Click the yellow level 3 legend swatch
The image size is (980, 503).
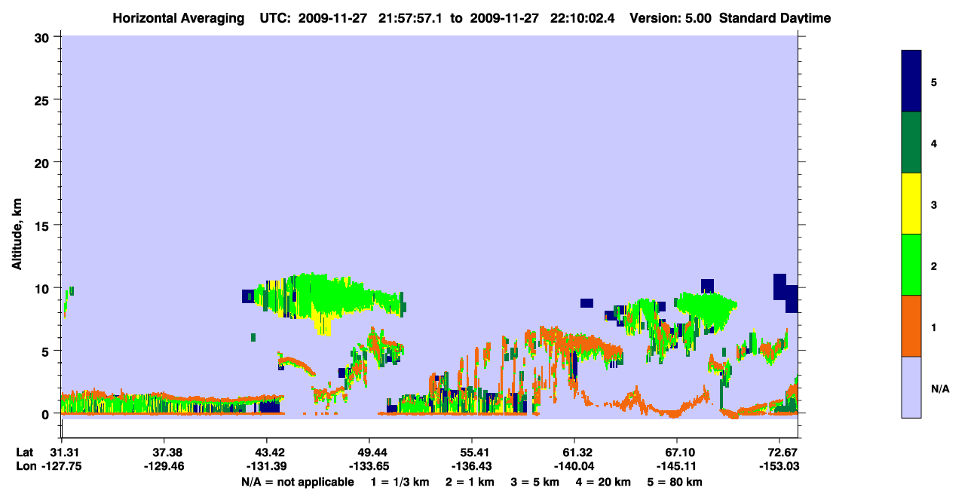911,204
